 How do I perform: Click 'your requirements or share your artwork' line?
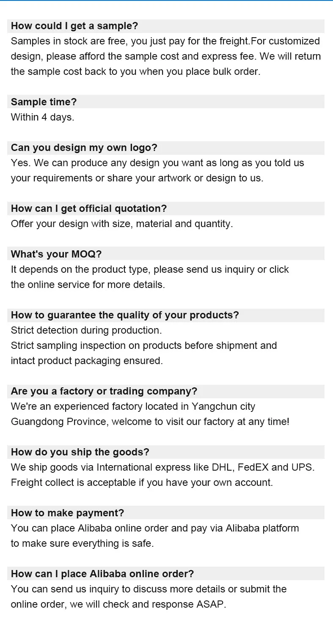(137, 178)
